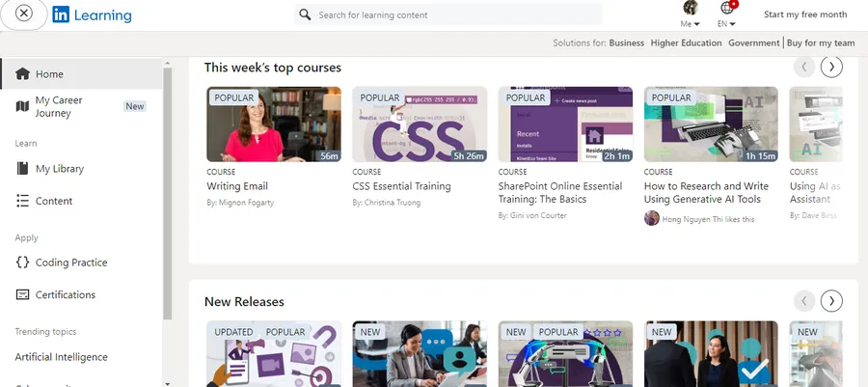
Task: Click By: Gini von Courter text
Action: 532,215
